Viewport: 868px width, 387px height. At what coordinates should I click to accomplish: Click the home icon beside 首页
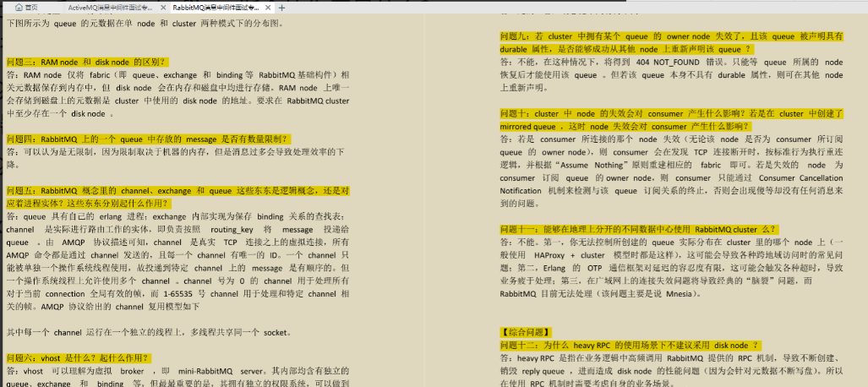[19, 8]
